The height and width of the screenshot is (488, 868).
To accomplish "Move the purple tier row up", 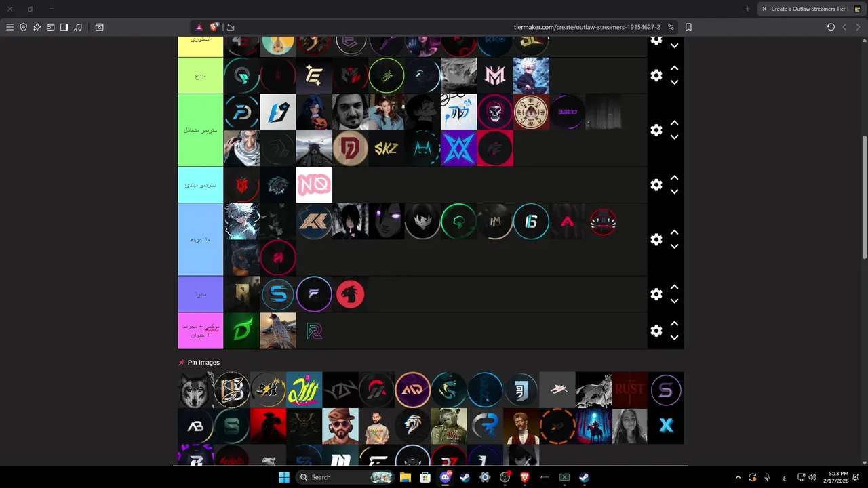I will click(674, 287).
